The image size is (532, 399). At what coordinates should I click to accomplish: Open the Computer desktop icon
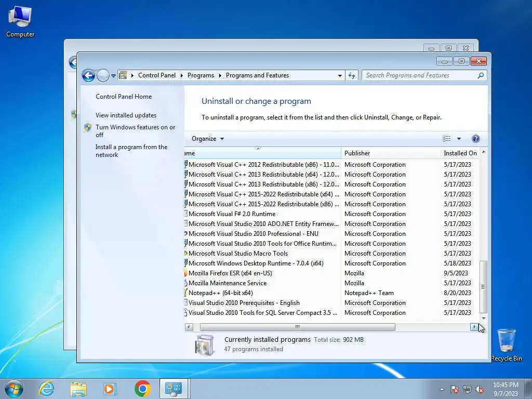[x=20, y=21]
